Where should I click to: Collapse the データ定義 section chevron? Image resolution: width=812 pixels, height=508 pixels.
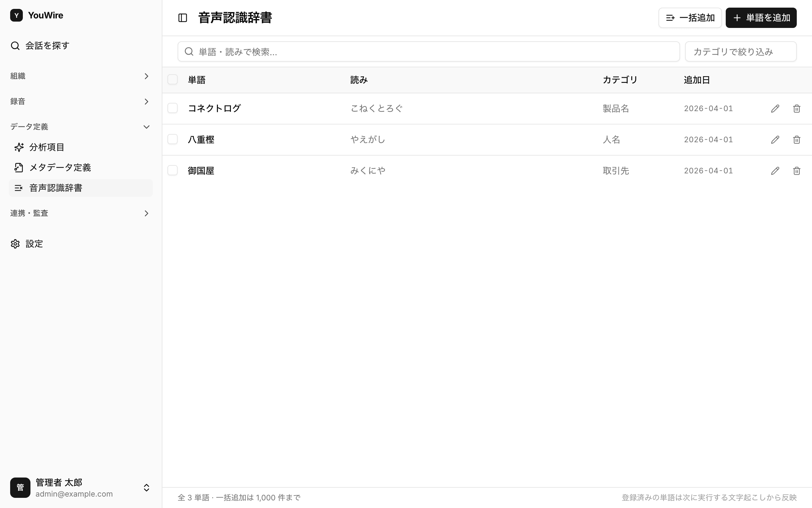point(146,127)
